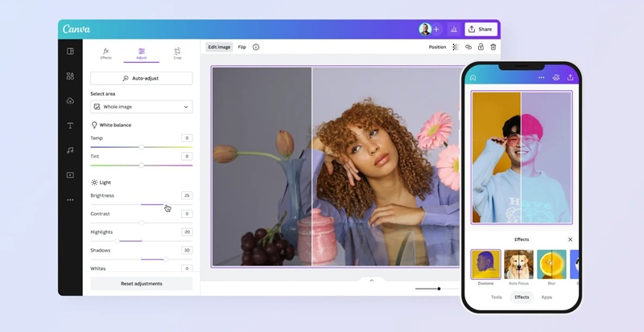This screenshot has width=644, height=332.
Task: Tap Apps tab on phone
Action: click(x=547, y=297)
